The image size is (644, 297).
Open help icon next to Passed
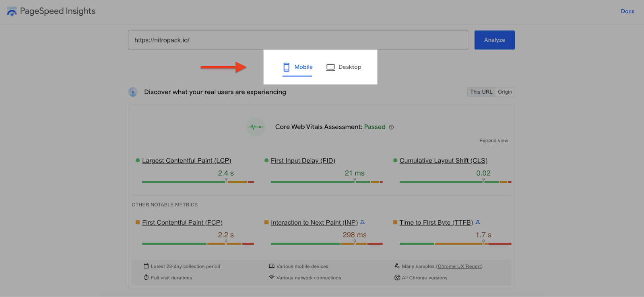click(391, 127)
